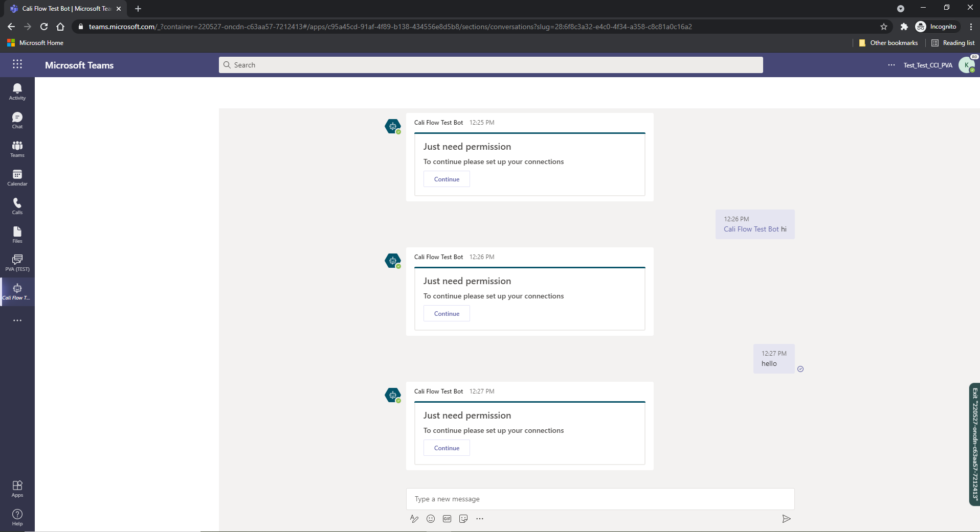Screen dimensions: 980x532
Task: Open the PVA (TEST) app
Action: coord(17,263)
